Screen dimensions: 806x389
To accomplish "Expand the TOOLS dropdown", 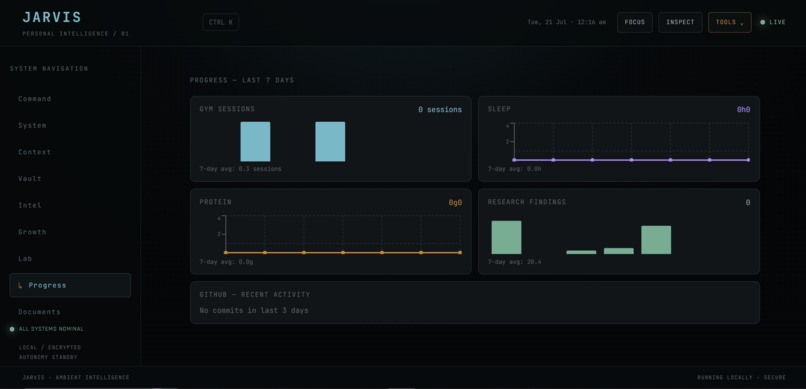I will click(729, 23).
